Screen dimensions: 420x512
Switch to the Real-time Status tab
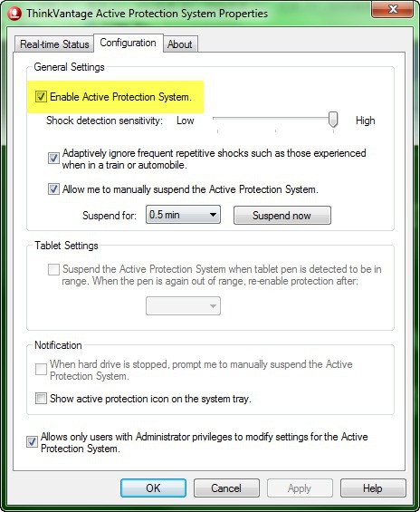tap(54, 44)
